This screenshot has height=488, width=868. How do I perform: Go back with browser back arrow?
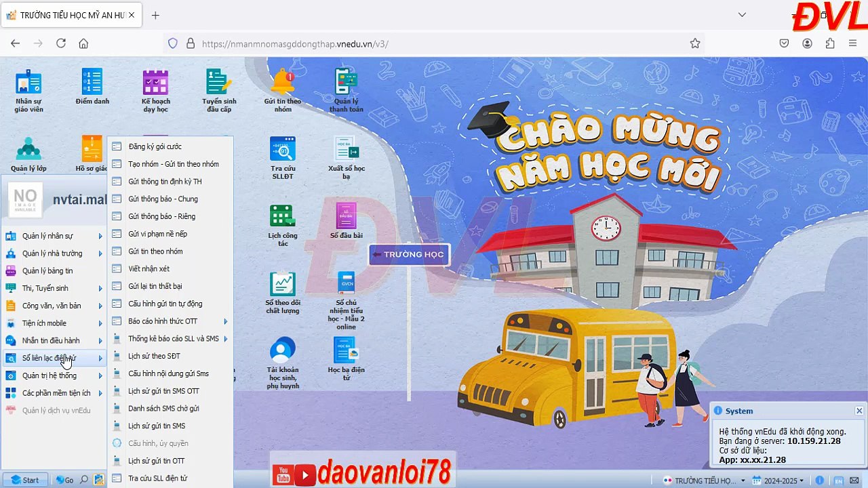[x=16, y=43]
